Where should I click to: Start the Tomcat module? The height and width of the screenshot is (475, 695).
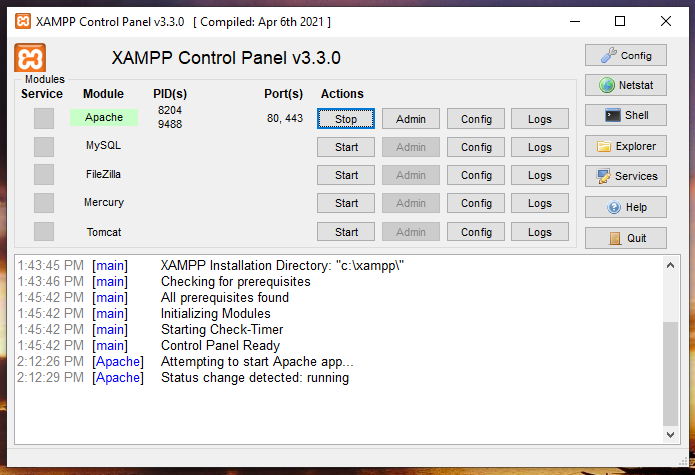pyautogui.click(x=346, y=232)
